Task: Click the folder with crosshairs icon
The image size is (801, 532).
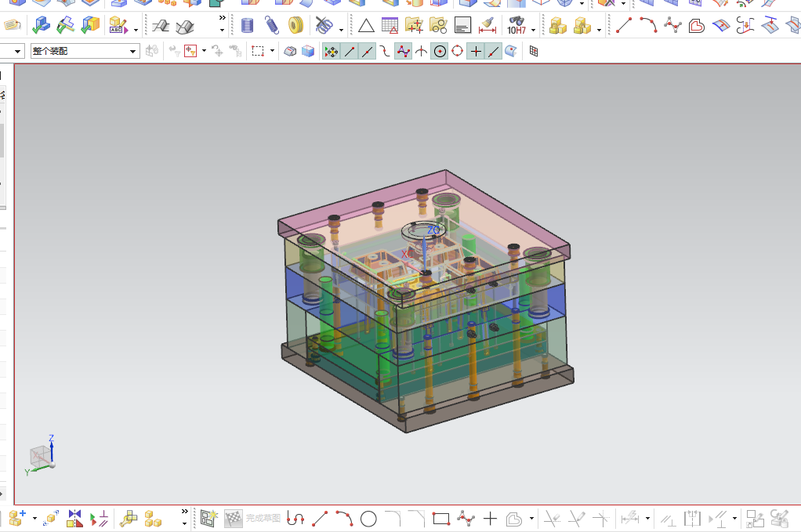Action: pyautogui.click(x=415, y=25)
